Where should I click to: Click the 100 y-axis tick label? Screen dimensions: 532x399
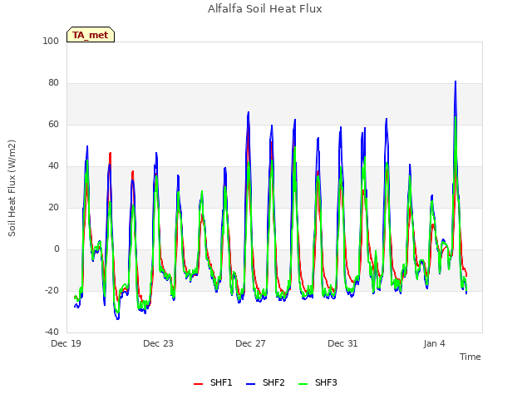coord(51,41)
